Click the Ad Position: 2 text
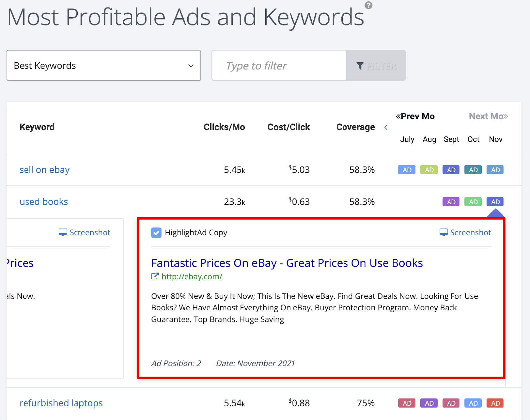This screenshot has height=420, width=530. 176,363
